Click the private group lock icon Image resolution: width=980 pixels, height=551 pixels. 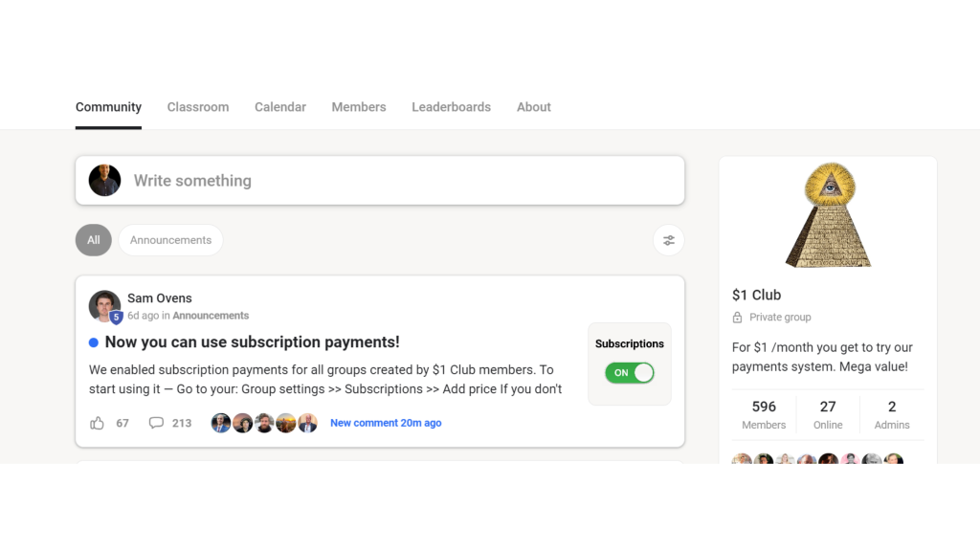[737, 318]
